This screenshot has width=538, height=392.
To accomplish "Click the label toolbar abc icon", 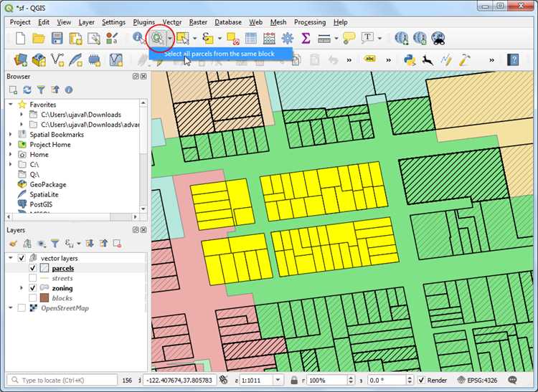I will 370,59.
